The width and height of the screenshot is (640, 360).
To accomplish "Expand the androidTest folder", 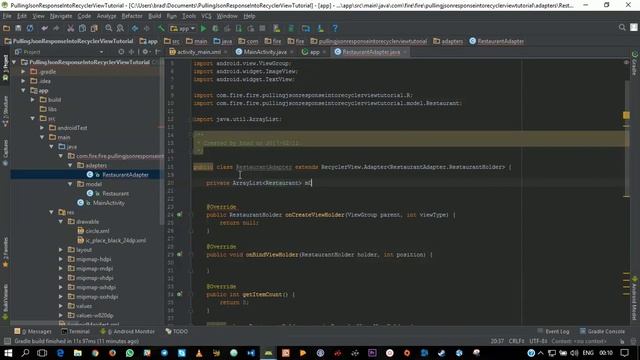I will [x=42, y=128].
